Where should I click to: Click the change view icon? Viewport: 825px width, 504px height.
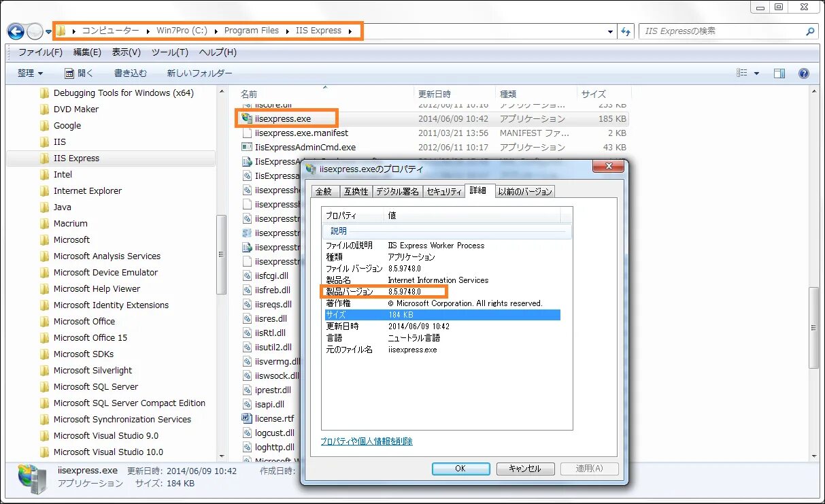click(x=742, y=73)
